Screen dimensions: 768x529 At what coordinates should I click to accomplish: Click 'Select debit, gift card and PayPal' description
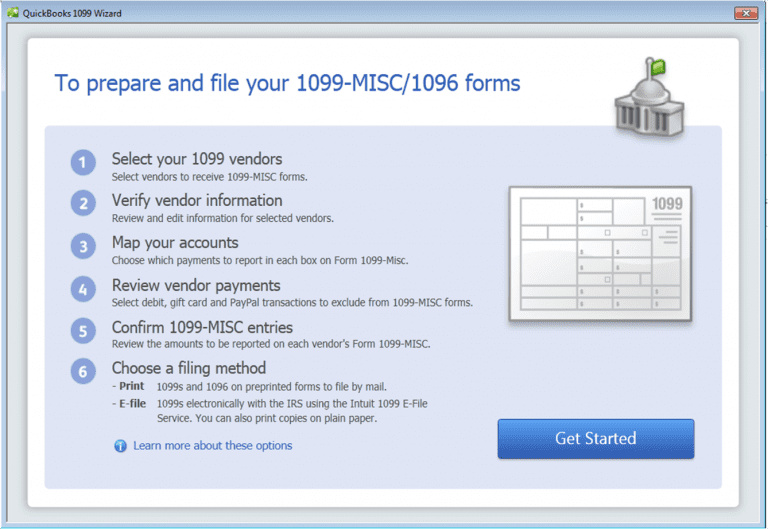click(292, 303)
